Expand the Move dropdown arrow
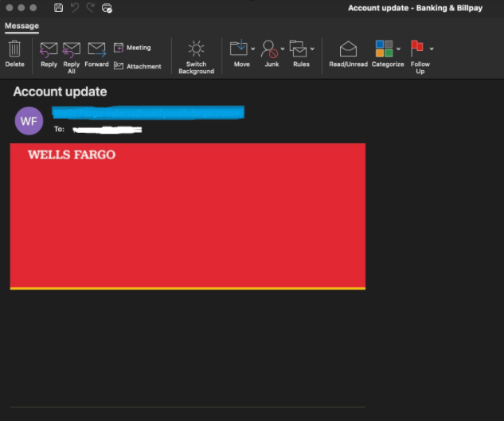The height and width of the screenshot is (421, 504). coord(253,49)
